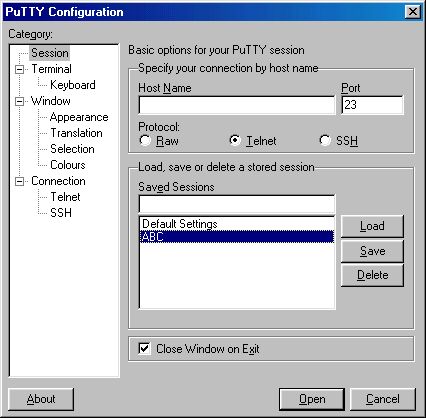426x418 pixels.
Task: Open the Colours settings page
Action: [68, 165]
